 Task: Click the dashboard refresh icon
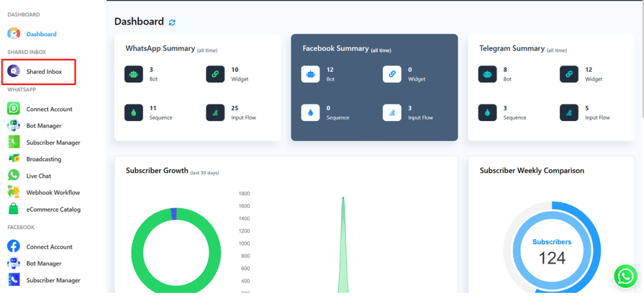pyautogui.click(x=172, y=22)
